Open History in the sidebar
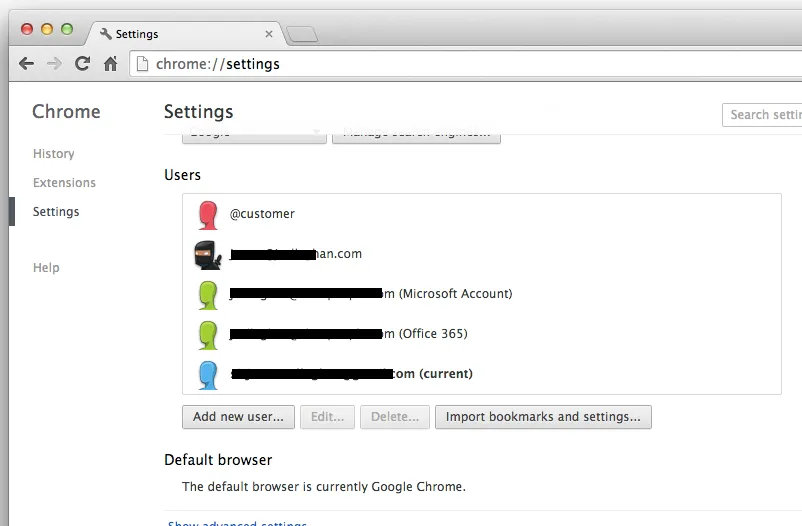Image resolution: width=802 pixels, height=526 pixels. [x=54, y=154]
